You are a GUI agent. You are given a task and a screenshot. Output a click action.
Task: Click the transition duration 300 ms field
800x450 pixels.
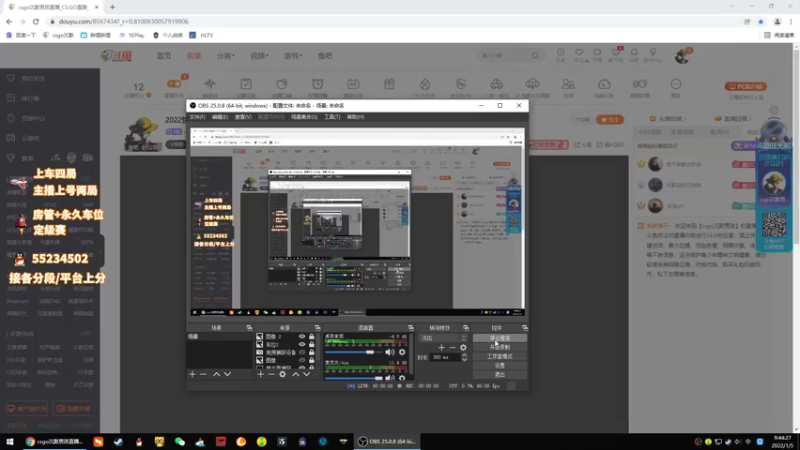point(445,357)
